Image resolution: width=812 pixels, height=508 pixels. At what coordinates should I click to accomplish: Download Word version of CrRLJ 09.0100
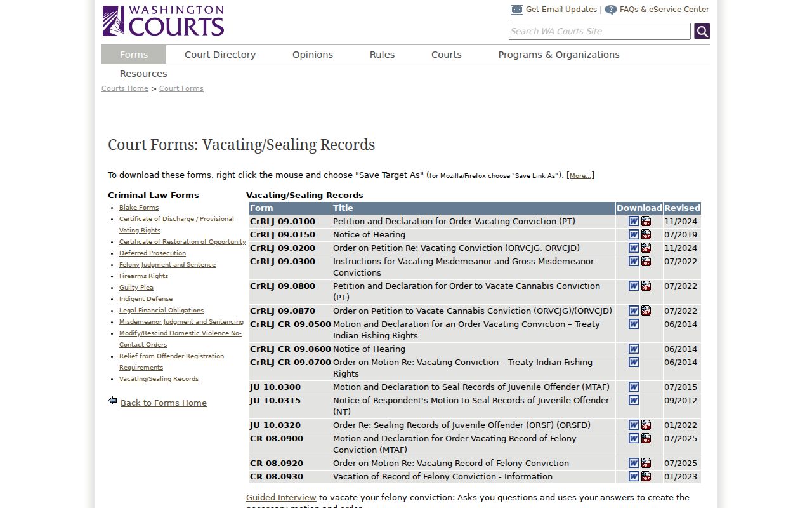(x=634, y=221)
